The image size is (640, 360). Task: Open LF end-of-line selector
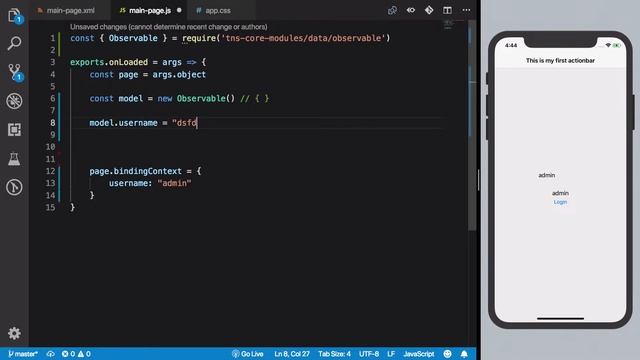pos(391,354)
